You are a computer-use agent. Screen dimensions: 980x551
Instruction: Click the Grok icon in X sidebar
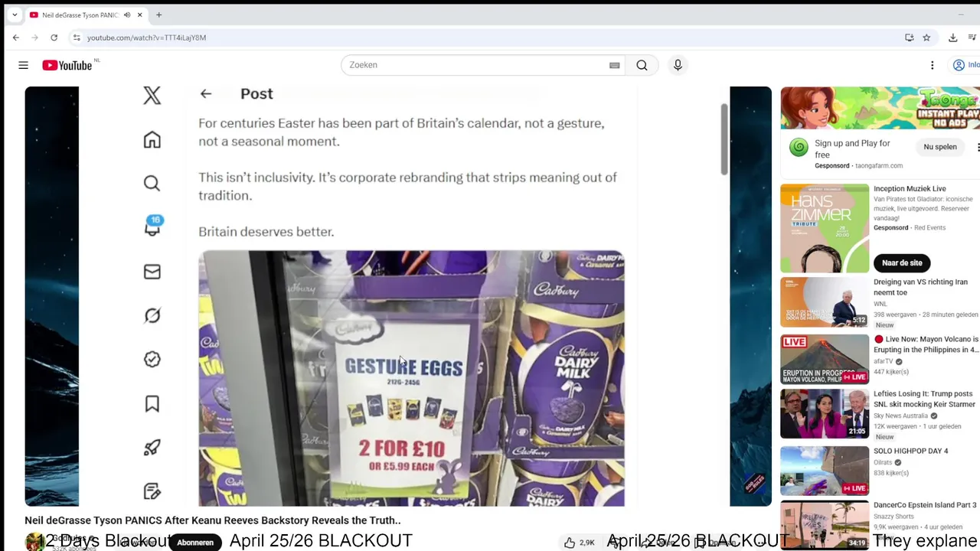[152, 315]
